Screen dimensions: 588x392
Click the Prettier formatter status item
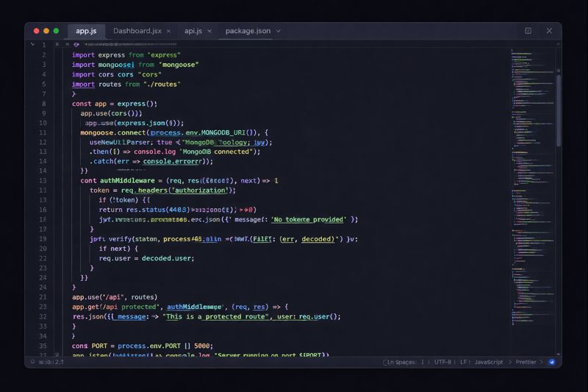coord(526,362)
